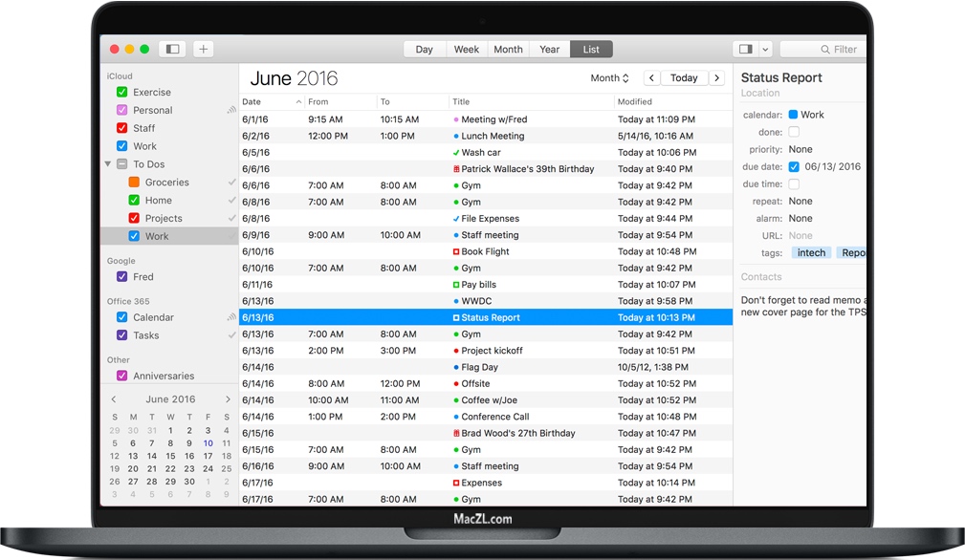Toggle the Office 365 Calendar checkbox

[121, 317]
